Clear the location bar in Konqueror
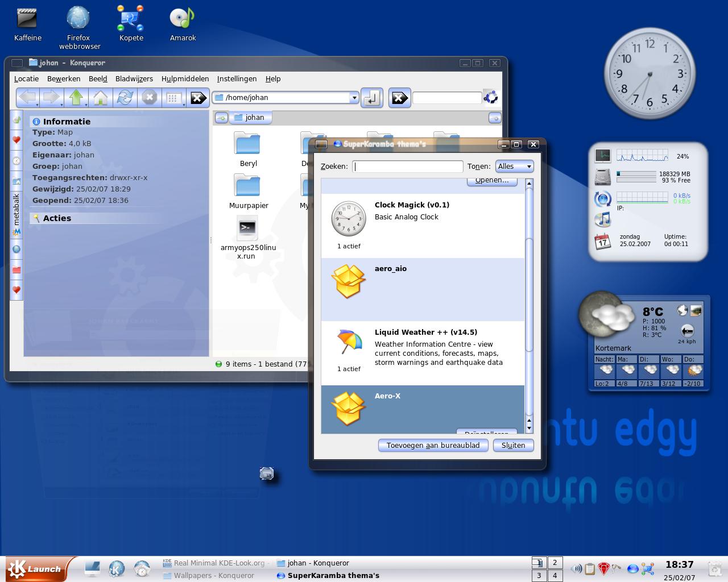 (x=198, y=98)
